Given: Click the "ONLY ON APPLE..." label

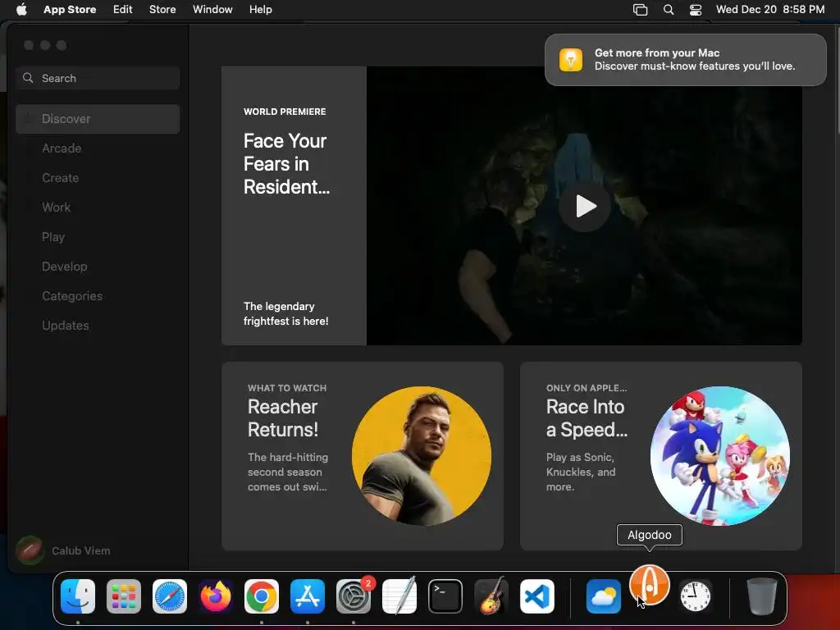Looking at the screenshot, I should click(587, 388).
